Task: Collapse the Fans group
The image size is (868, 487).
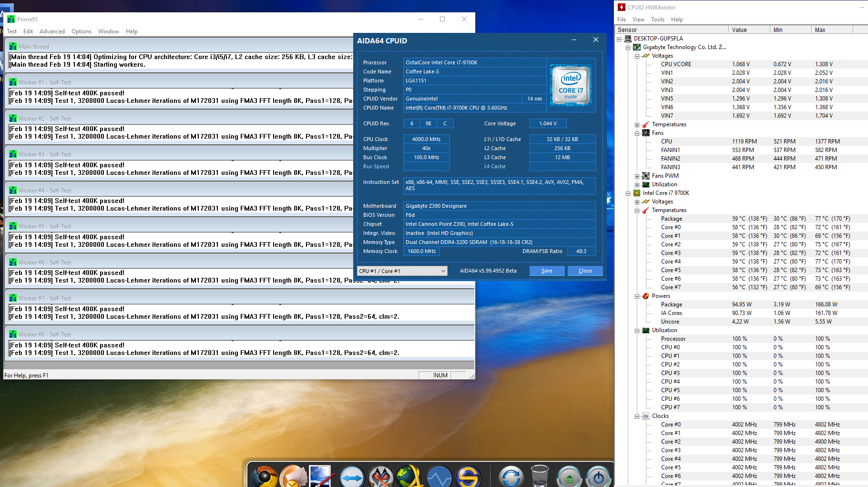Action: point(637,133)
